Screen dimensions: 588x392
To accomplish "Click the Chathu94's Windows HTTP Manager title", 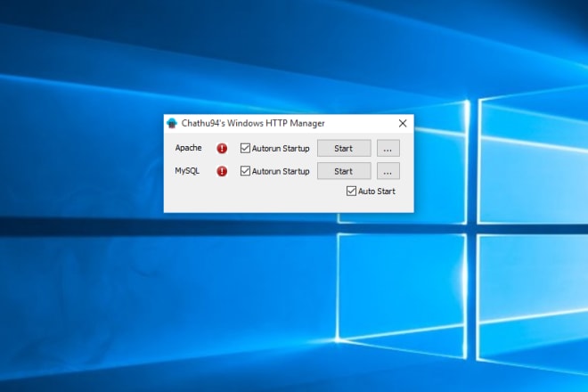I will [x=253, y=123].
